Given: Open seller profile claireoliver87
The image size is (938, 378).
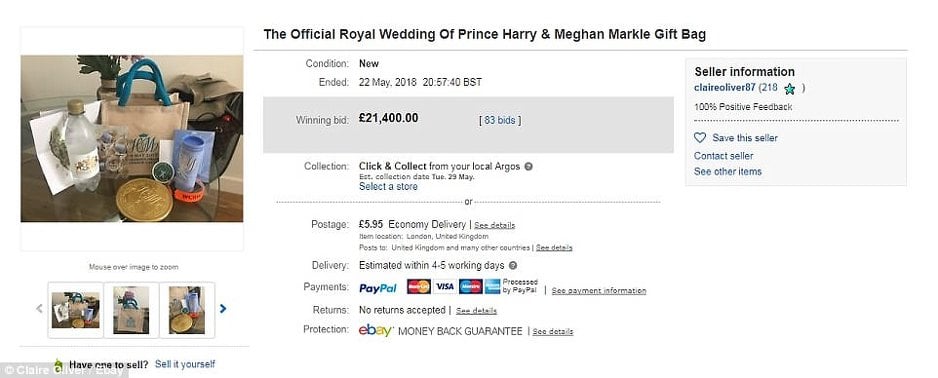Looking at the screenshot, I should [724, 87].
